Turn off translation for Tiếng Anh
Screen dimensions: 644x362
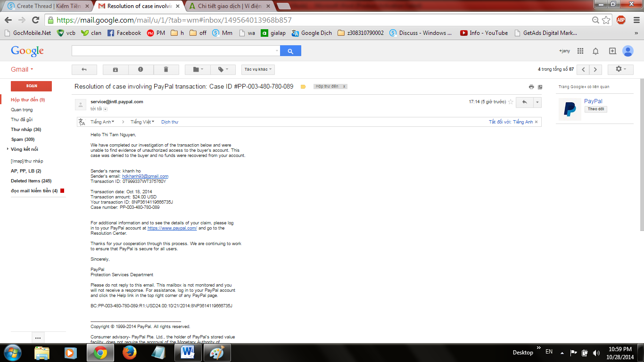click(x=511, y=122)
